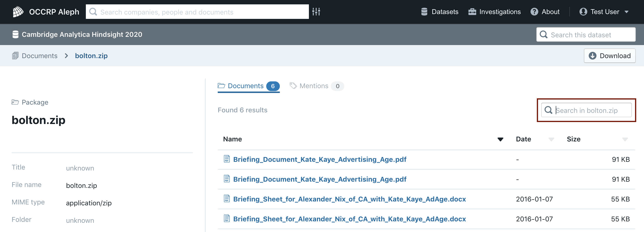Click the file icon of the first Briefing_Sheet row
The image size is (644, 232).
pos(226,199)
